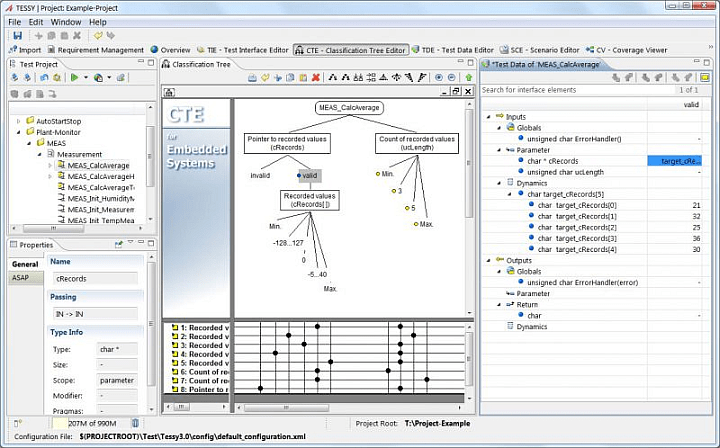Open the Help menu
The image size is (720, 448).
[x=97, y=21]
